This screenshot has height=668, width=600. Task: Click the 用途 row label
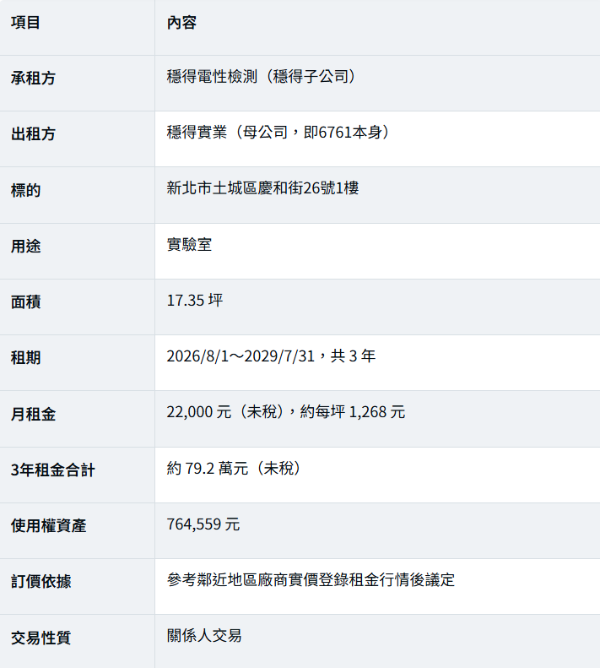(26, 246)
